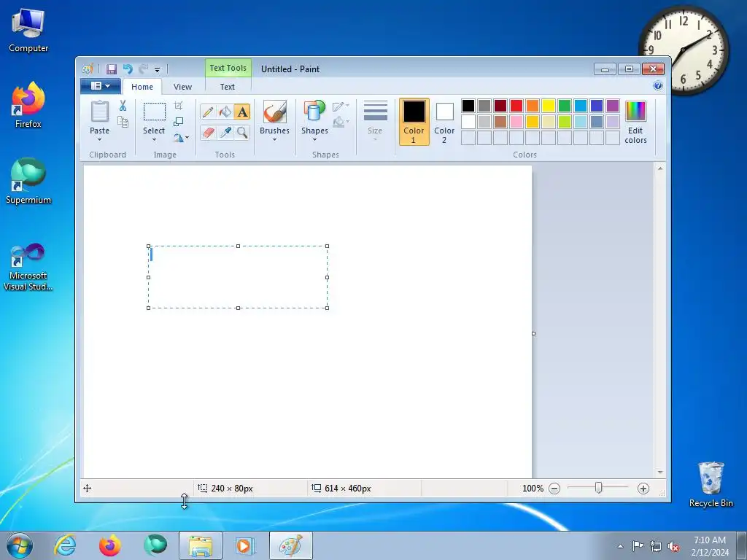Image resolution: width=747 pixels, height=560 pixels.
Task: Select the Fill with color bucket tool
Action: (x=225, y=112)
